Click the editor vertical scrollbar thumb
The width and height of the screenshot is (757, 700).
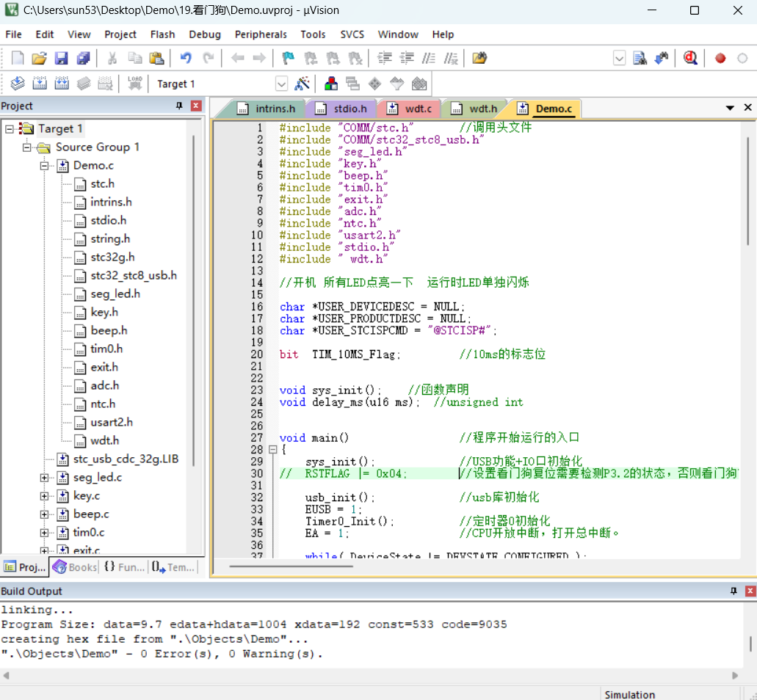click(748, 191)
